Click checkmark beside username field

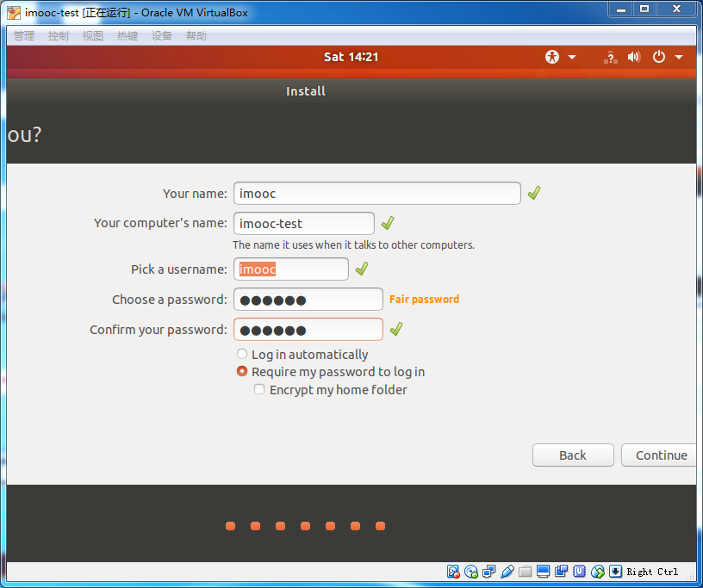[x=362, y=269]
